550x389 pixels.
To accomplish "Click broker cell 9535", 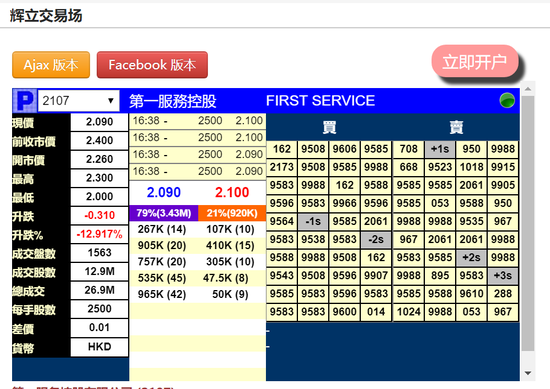I will tap(471, 221).
